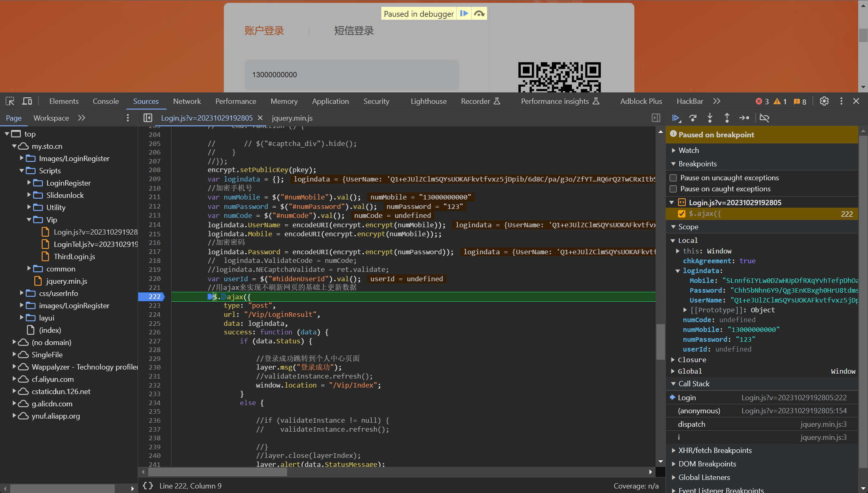
Task: Show more navigator tabs after Workspace
Action: tap(82, 118)
